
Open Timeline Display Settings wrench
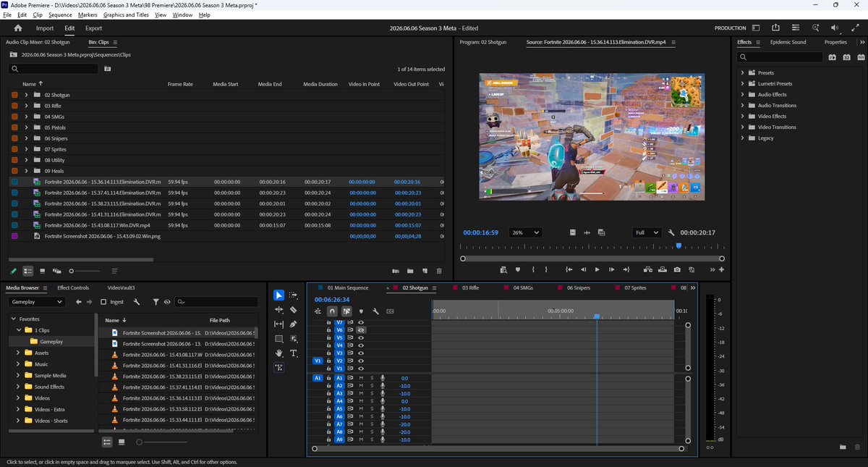click(x=375, y=311)
